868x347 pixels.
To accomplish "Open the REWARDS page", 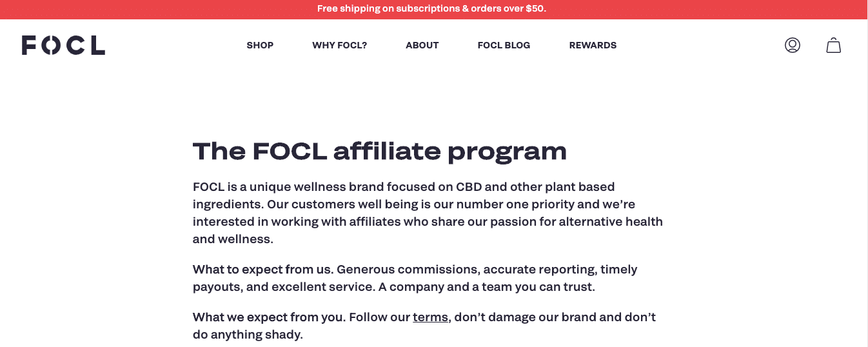I will coord(593,45).
